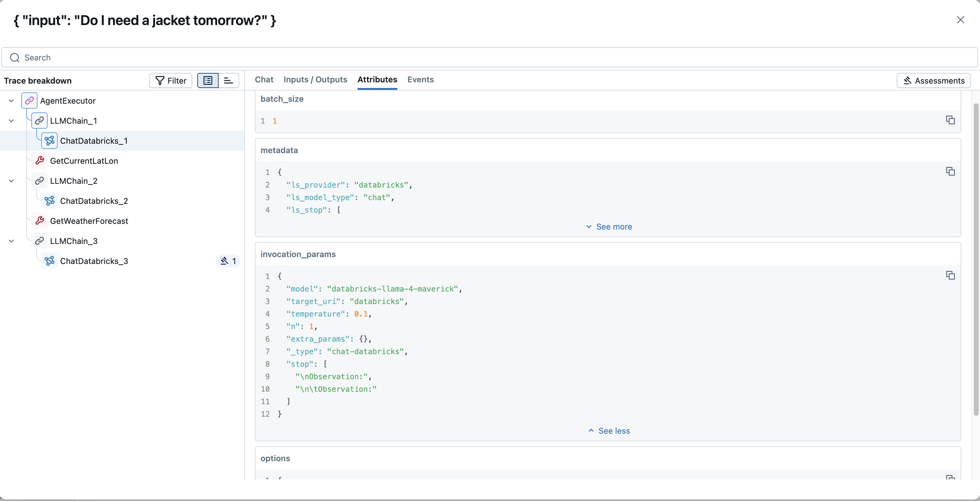
Task: Switch to timeline view mode
Action: pyautogui.click(x=228, y=81)
